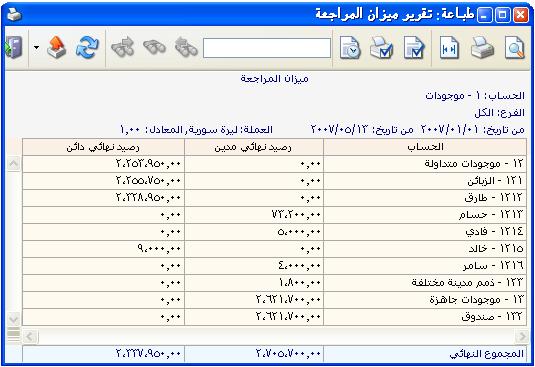Select row ١٢٢ - ذمم مدينة مختلفة
The width and height of the screenshot is (535, 367).
(x=274, y=283)
